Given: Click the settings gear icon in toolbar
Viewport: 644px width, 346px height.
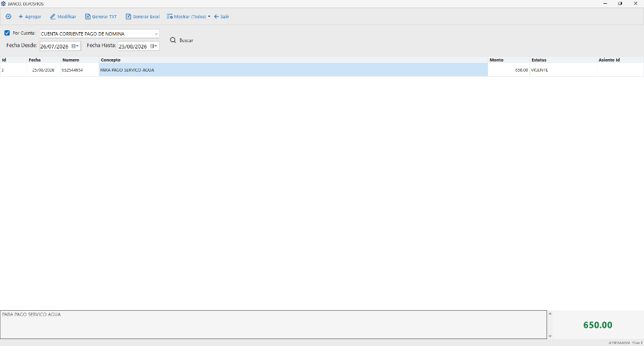Looking at the screenshot, I should click(x=8, y=17).
